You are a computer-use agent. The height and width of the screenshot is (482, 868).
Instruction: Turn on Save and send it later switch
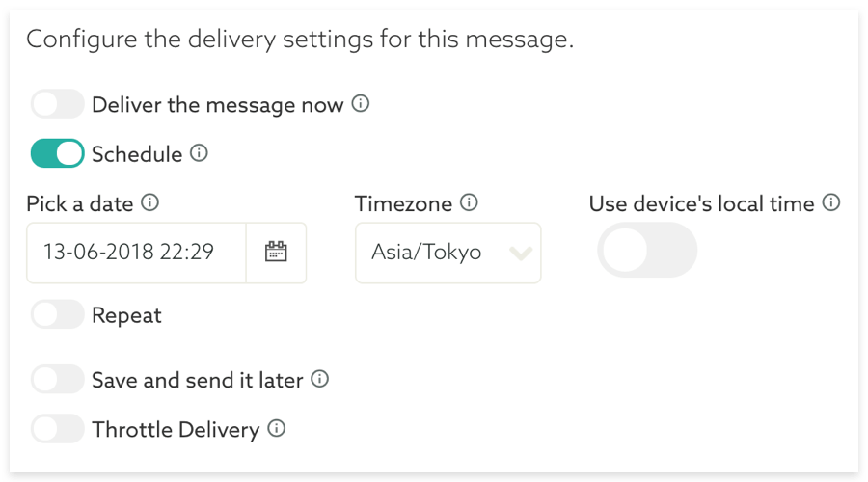click(58, 380)
